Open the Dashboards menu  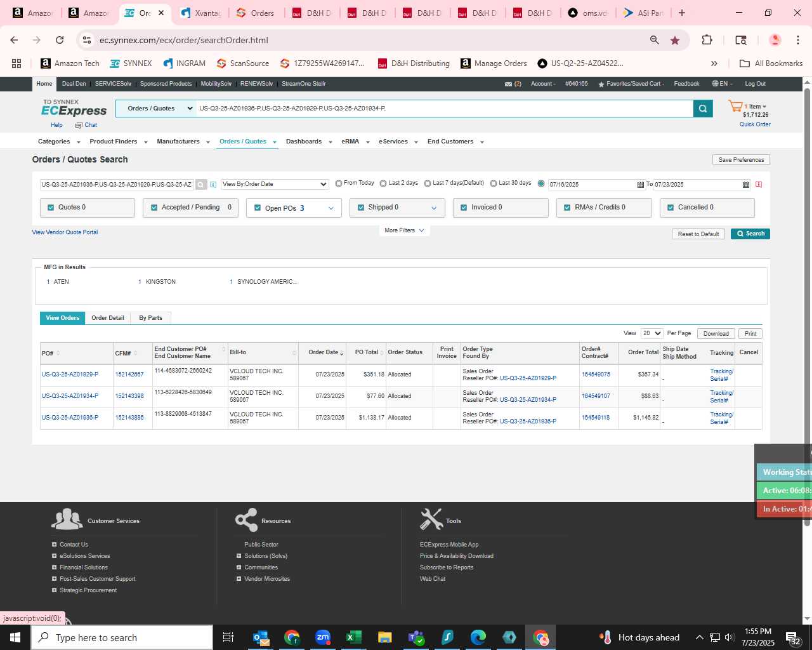click(309, 142)
